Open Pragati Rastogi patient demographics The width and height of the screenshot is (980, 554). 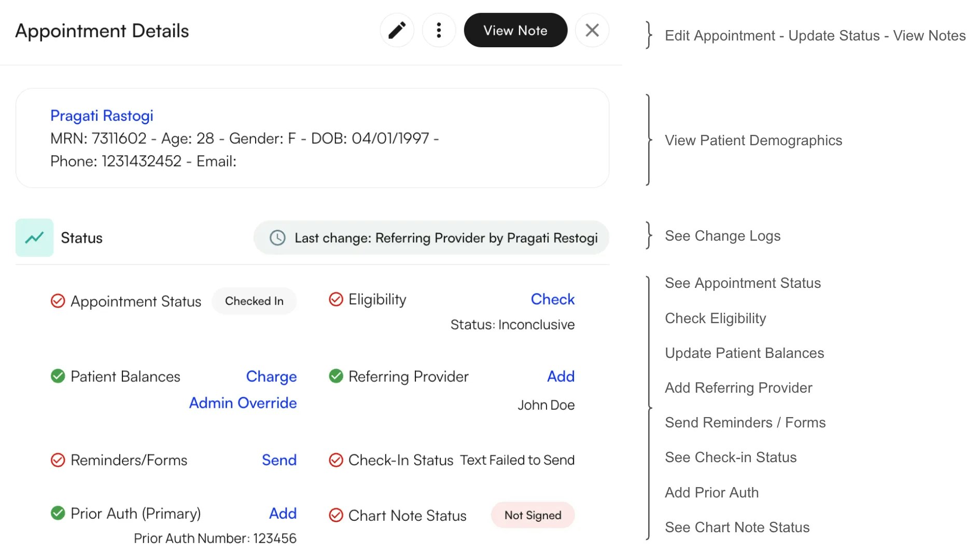tap(102, 116)
